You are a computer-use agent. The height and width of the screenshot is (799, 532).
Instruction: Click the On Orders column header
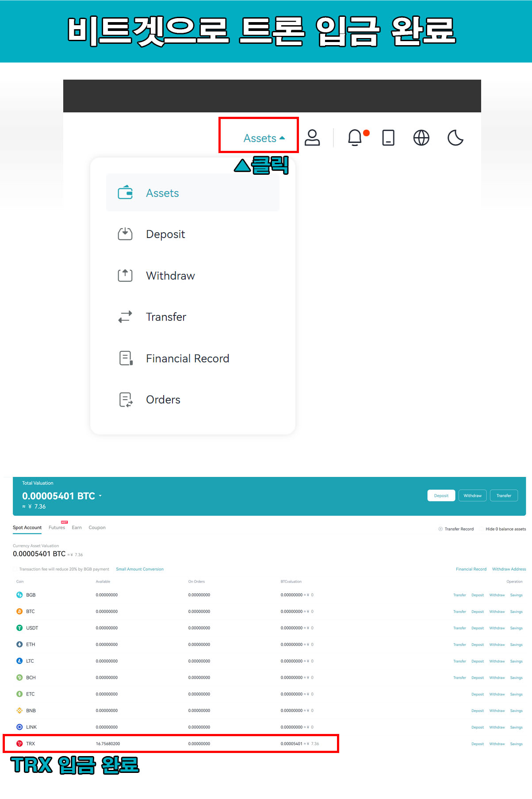(x=196, y=581)
